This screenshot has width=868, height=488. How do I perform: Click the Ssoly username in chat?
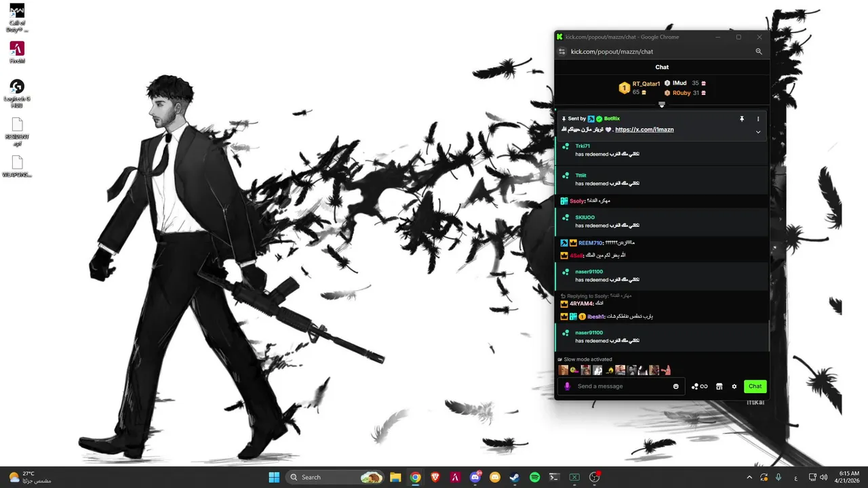point(577,201)
